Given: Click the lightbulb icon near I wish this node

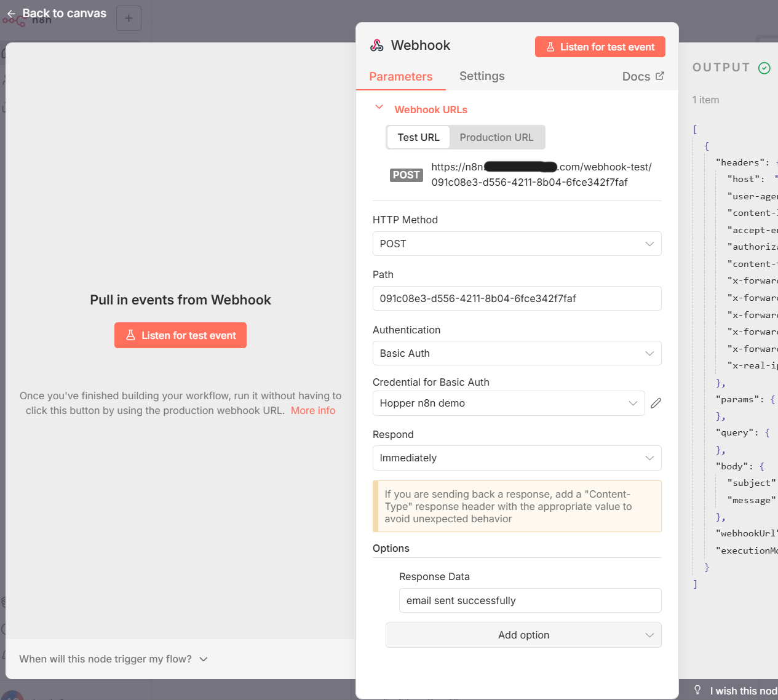Looking at the screenshot, I should (698, 690).
